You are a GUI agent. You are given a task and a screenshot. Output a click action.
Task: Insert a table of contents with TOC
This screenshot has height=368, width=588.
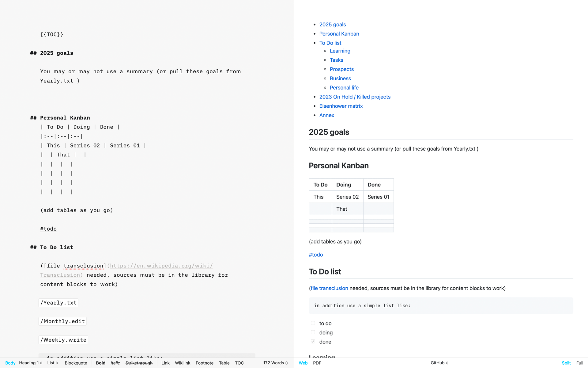coord(239,363)
